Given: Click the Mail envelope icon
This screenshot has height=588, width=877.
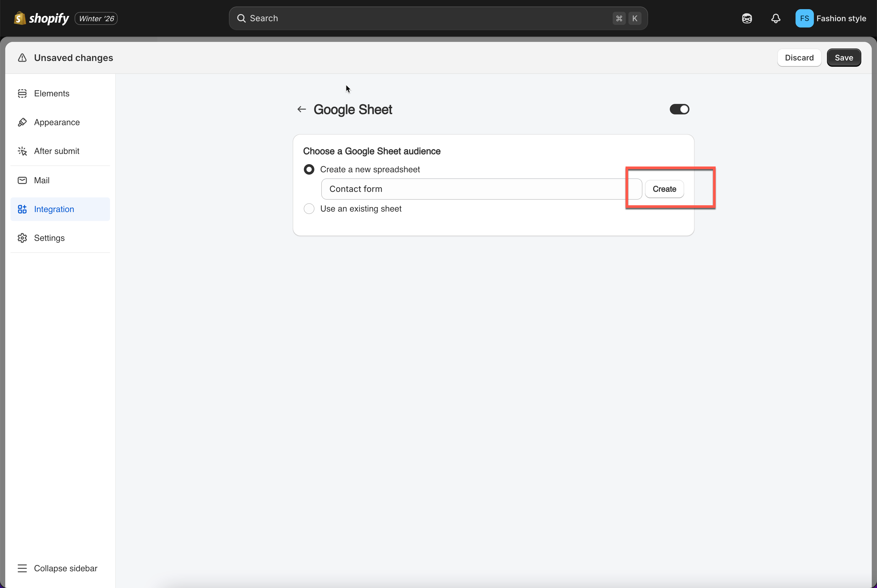Looking at the screenshot, I should tap(22, 180).
